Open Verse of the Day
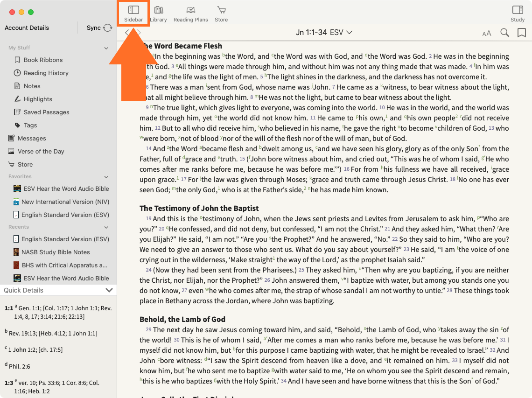Screen dimensions: 532x398 [41, 151]
